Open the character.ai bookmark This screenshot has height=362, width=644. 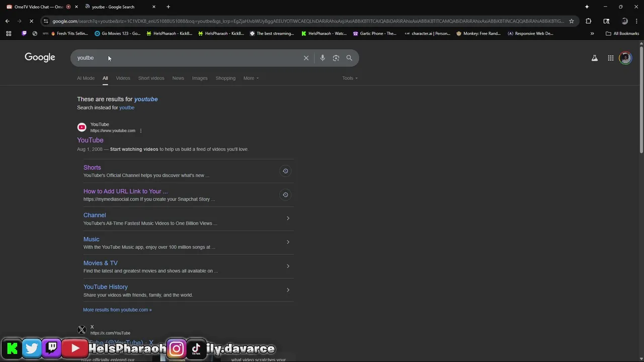[x=427, y=34]
